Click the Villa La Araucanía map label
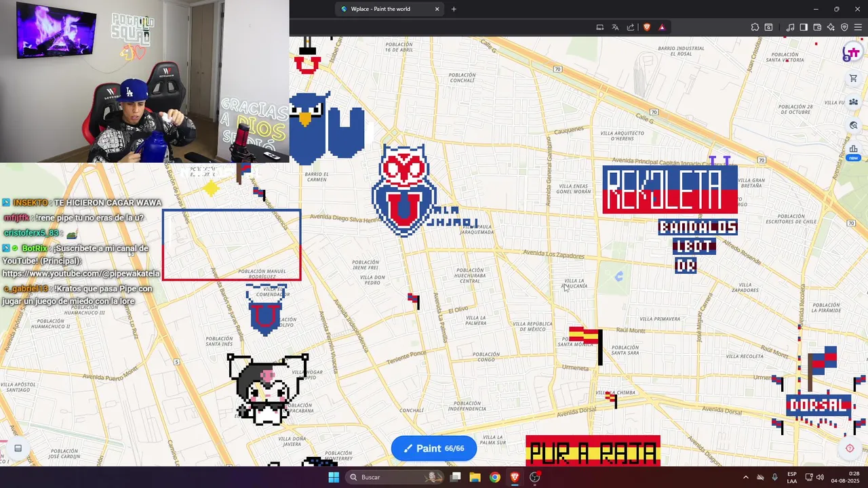 coord(574,283)
